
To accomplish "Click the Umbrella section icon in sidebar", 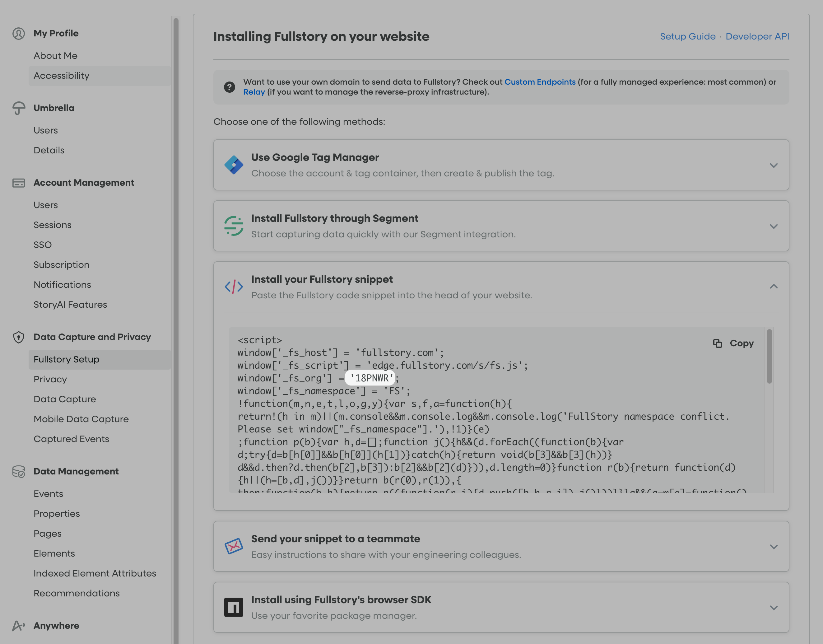I will [18, 108].
